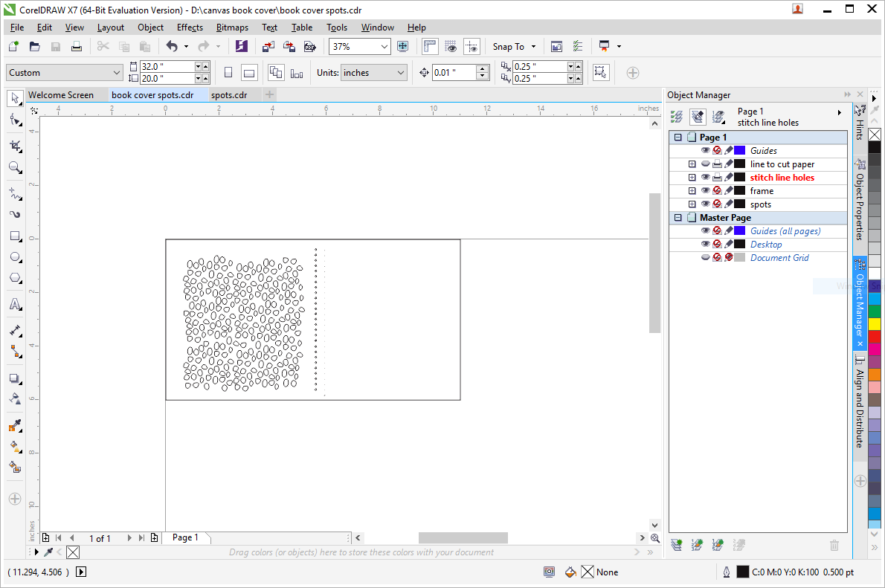Screen dimensions: 885x588
Task: Select the Ellipse tool
Action: pyautogui.click(x=15, y=257)
